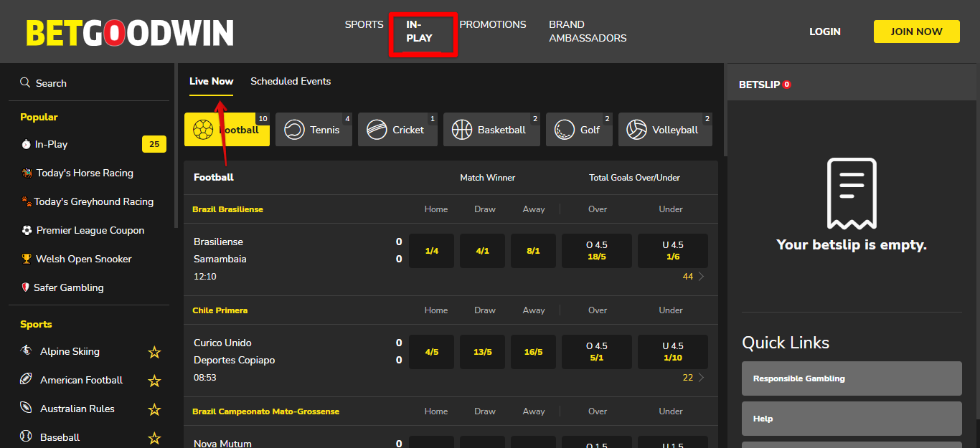Click the Search field in sidebar
The image size is (980, 448).
(x=89, y=83)
